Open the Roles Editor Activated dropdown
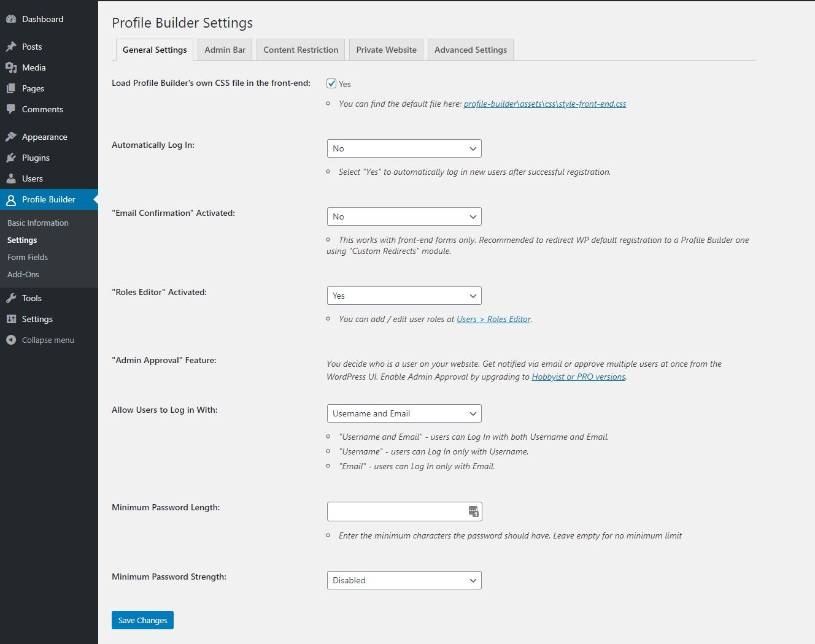Image resolution: width=815 pixels, height=644 pixels. pos(404,296)
